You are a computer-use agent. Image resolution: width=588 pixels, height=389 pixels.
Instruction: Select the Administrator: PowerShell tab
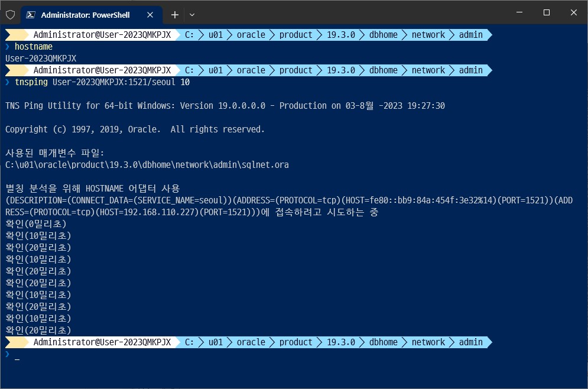pyautogui.click(x=91, y=15)
